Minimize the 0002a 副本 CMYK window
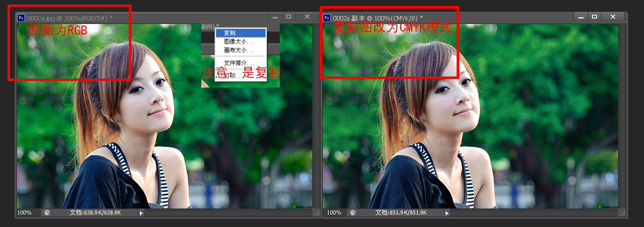The image size is (644, 227). click(x=581, y=16)
